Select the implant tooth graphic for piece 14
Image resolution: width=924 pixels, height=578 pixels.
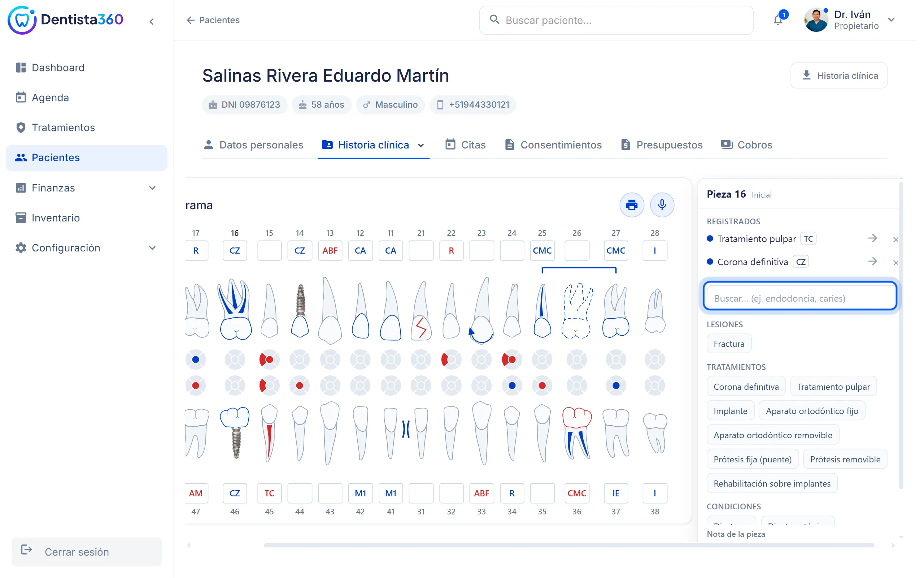coord(300,310)
